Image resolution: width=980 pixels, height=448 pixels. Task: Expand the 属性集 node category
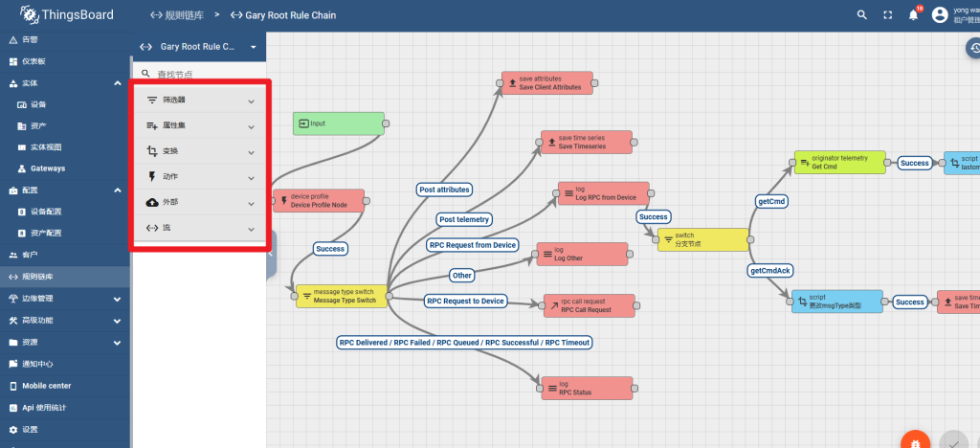[x=200, y=125]
